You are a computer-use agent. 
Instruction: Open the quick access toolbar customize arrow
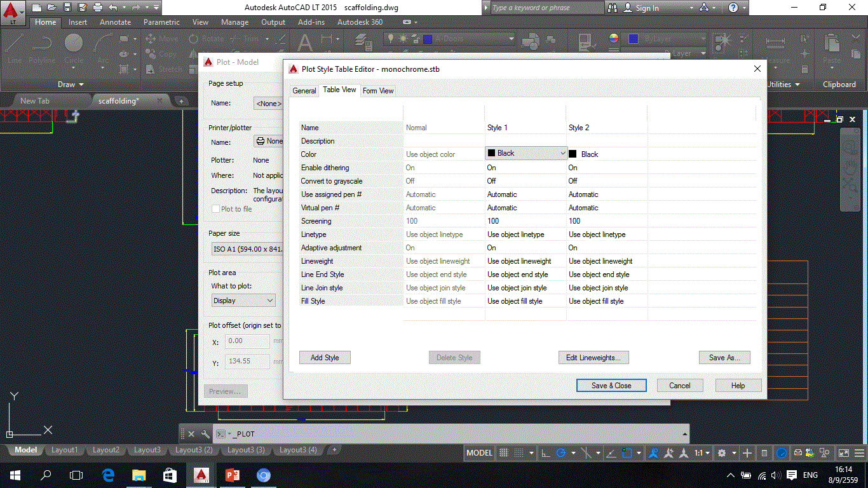pos(156,8)
